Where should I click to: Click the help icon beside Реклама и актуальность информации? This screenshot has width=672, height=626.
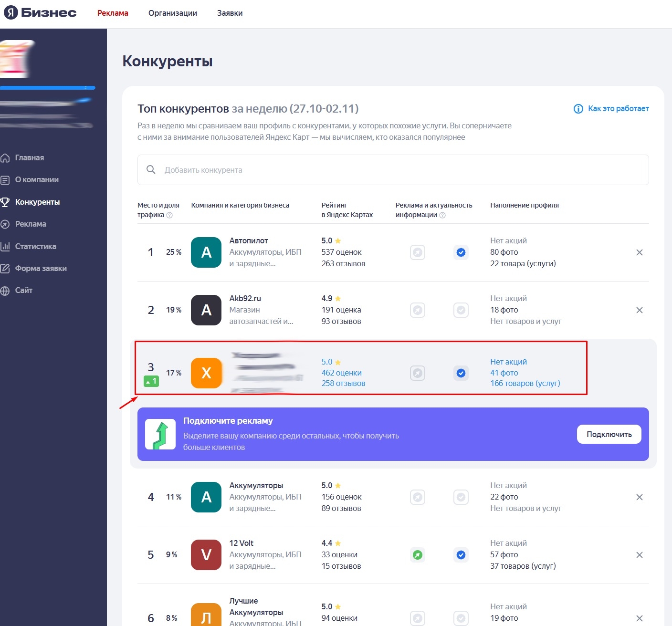pos(442,215)
